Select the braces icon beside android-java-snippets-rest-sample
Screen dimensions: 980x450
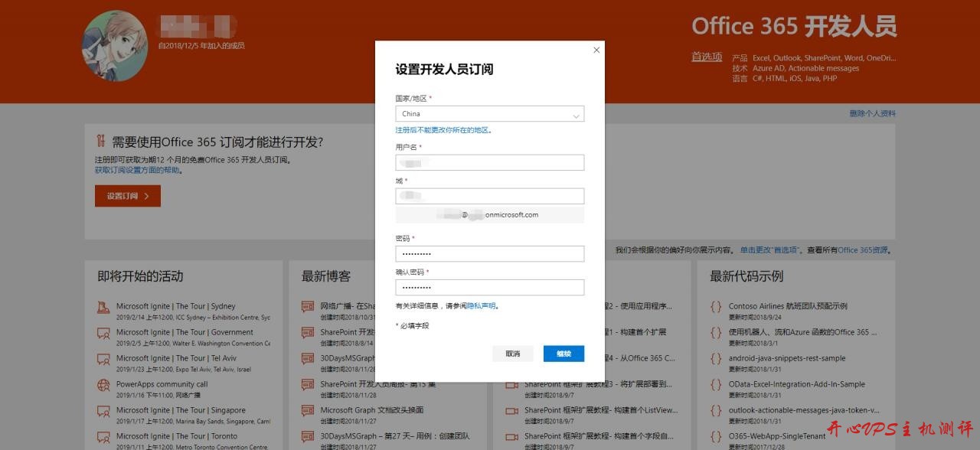(x=717, y=358)
